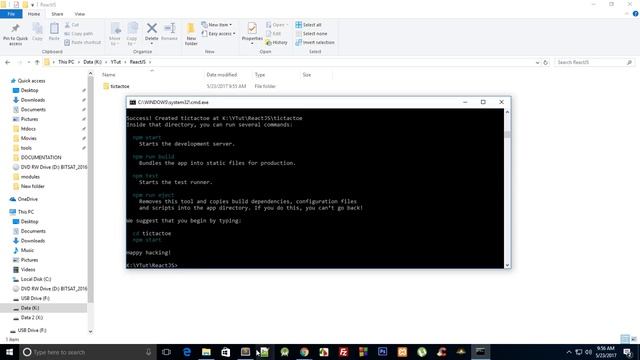The width and height of the screenshot is (640, 360).
Task: Click YTut breadcrumb in address bar
Action: [116, 62]
